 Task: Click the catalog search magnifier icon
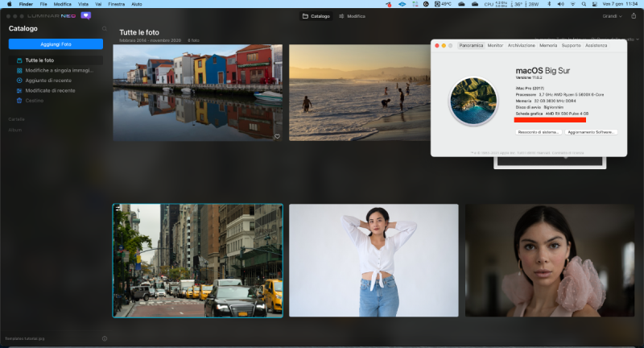pos(103,29)
